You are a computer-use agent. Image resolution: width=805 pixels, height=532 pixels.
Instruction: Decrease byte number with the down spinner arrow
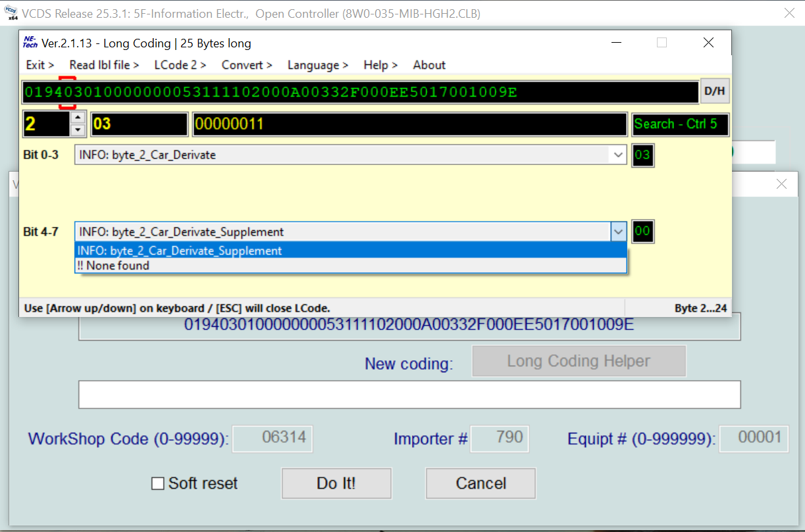78,130
